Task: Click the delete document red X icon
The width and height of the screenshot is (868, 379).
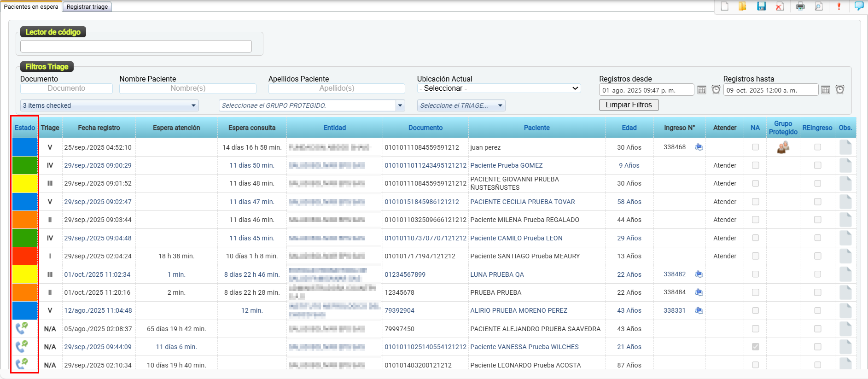Action: tap(780, 6)
